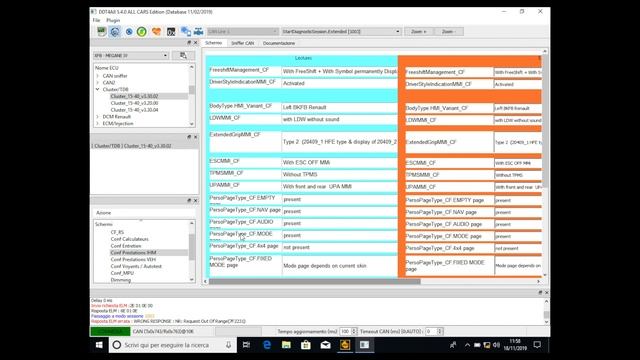Click the Tempo aggiornamento value field
Image resolution: width=640 pixels, height=360 pixels.
tap(345, 331)
